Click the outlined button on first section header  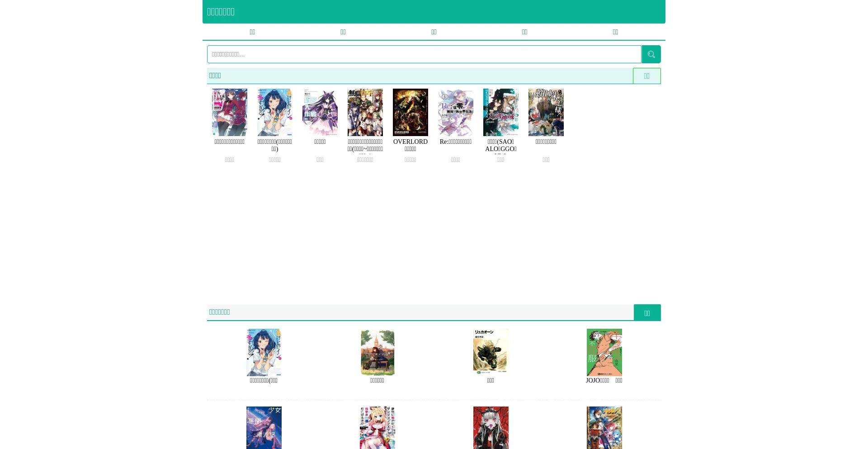tap(646, 76)
